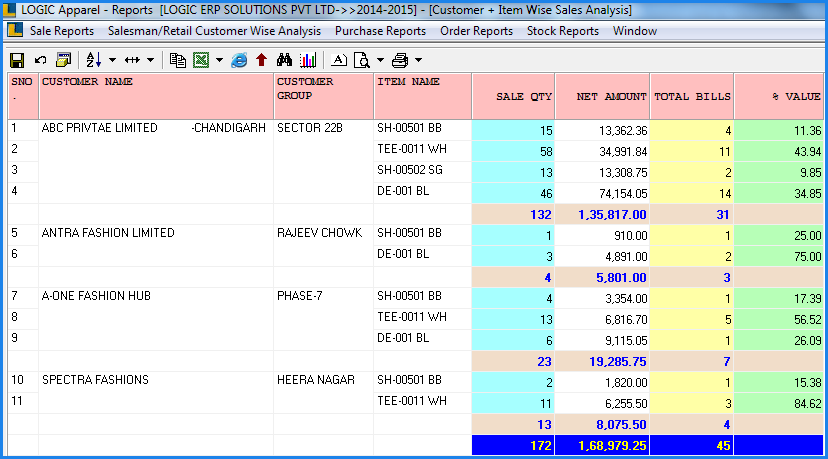
Task: Open the window layout toolbar icon
Action: [63, 60]
